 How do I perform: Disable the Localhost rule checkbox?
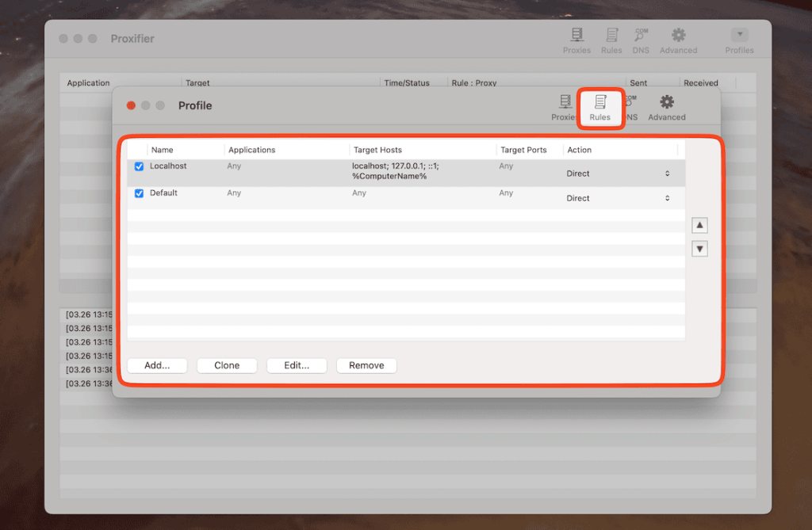point(139,166)
